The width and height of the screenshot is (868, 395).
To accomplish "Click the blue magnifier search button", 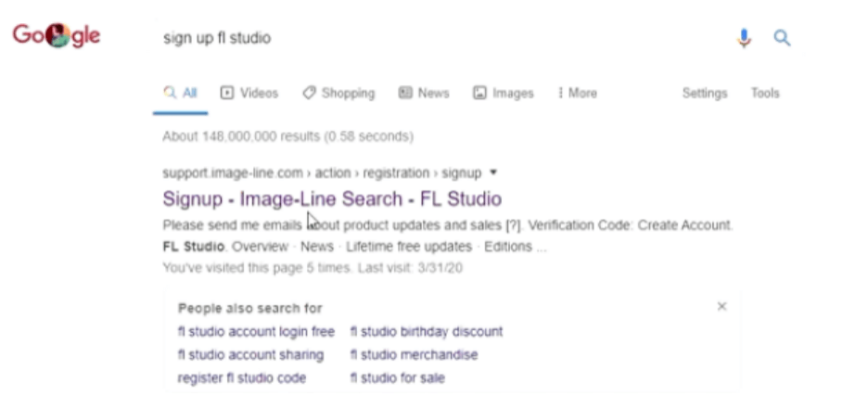I will [782, 38].
